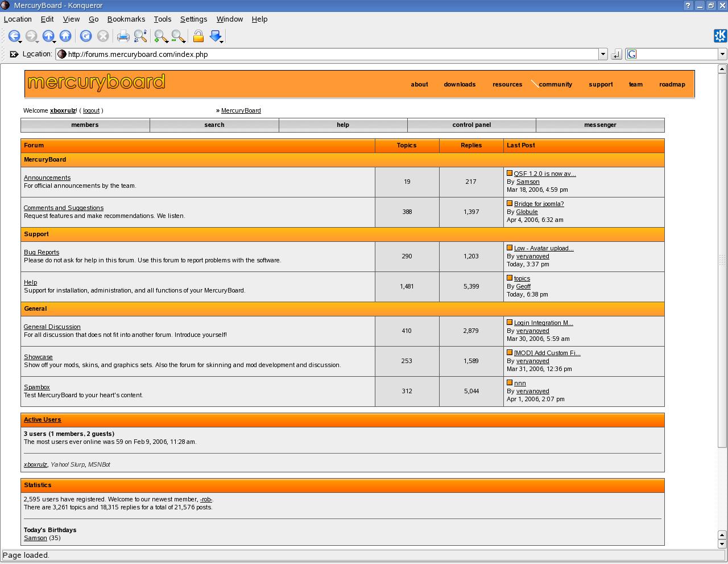Click the Find Text magnifier icon

tap(140, 36)
